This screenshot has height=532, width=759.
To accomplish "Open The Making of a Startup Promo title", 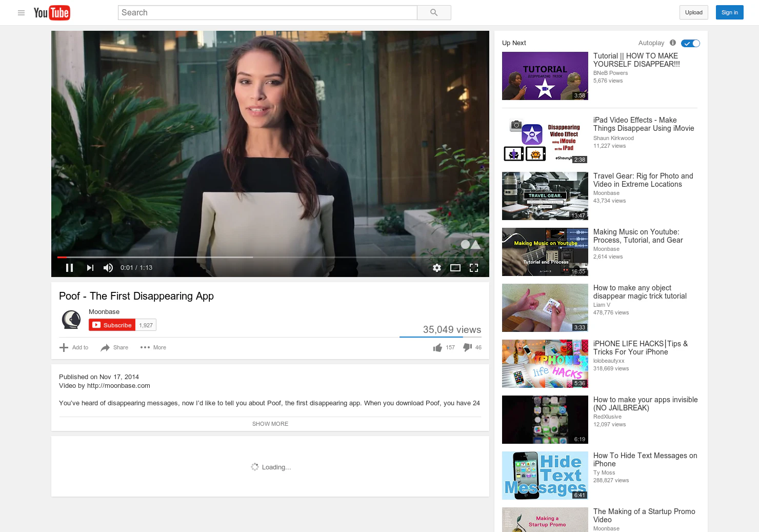I will [x=644, y=516].
